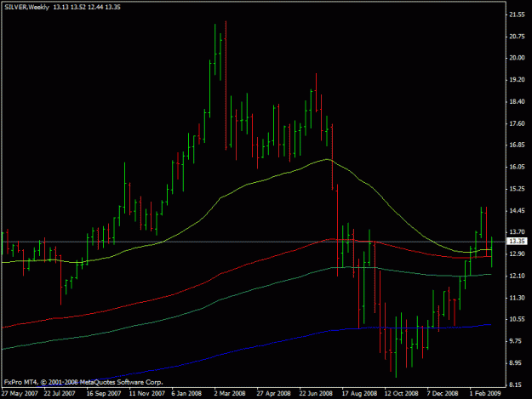Viewport: 532px width, 399px height.
Task: Click the 12.90 price axis label
Action: click(x=517, y=254)
